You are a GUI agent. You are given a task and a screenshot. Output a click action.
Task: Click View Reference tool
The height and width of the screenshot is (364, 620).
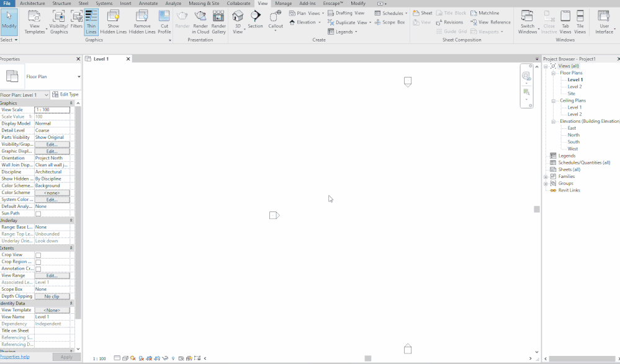pos(490,22)
